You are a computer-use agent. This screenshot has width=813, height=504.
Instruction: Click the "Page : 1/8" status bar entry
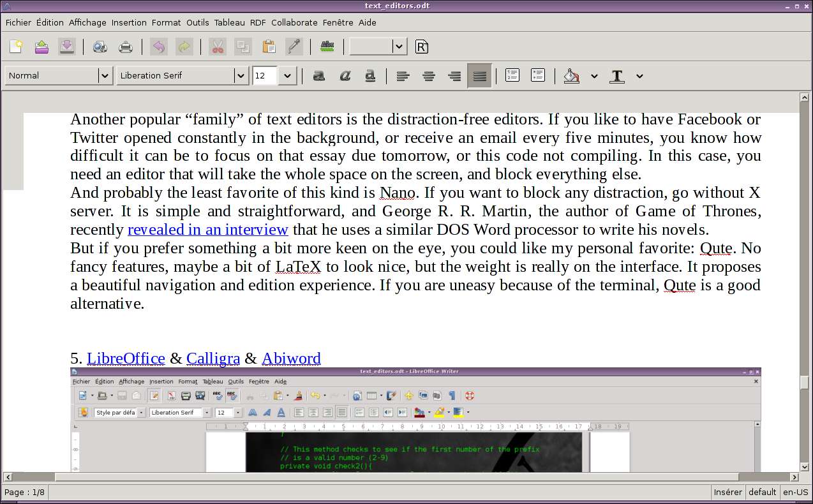coord(25,492)
